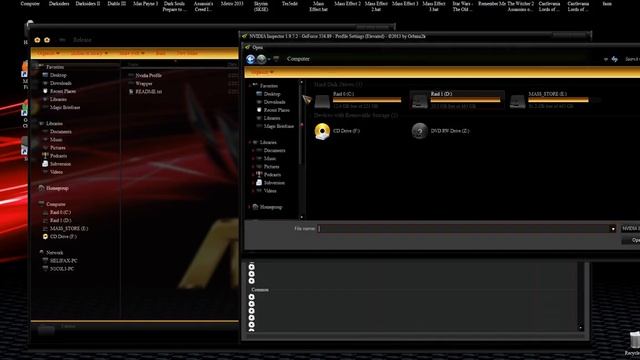Click the Max Payne 3 desktop shortcut label

[145, 4]
